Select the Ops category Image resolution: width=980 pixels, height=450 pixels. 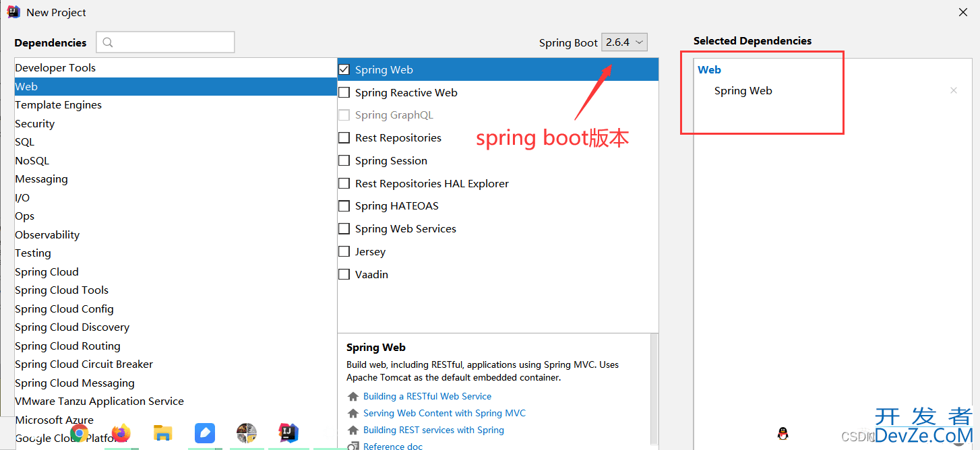click(175, 216)
